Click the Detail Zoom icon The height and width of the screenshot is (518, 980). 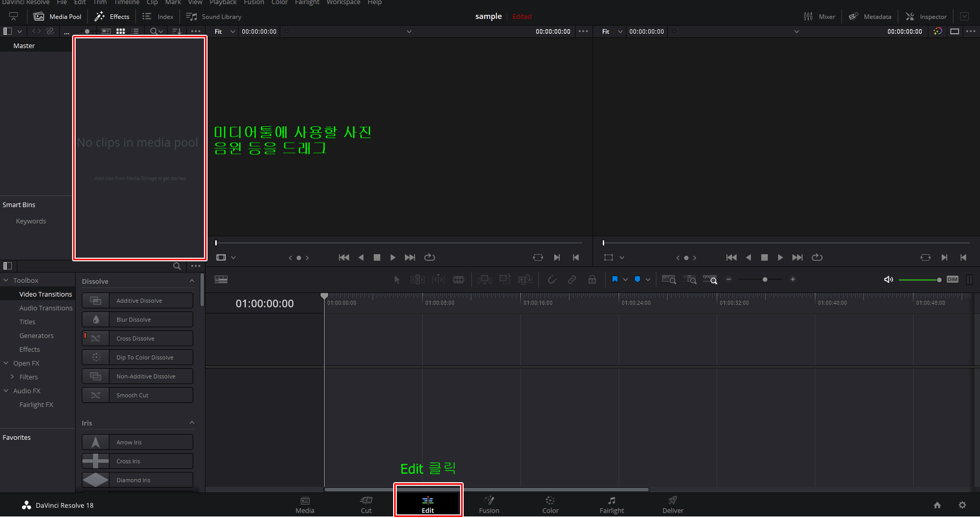(690, 279)
